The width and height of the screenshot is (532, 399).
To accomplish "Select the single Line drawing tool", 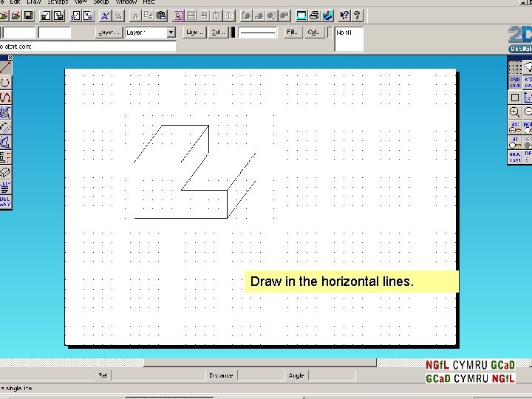I will pyautogui.click(x=5, y=68).
